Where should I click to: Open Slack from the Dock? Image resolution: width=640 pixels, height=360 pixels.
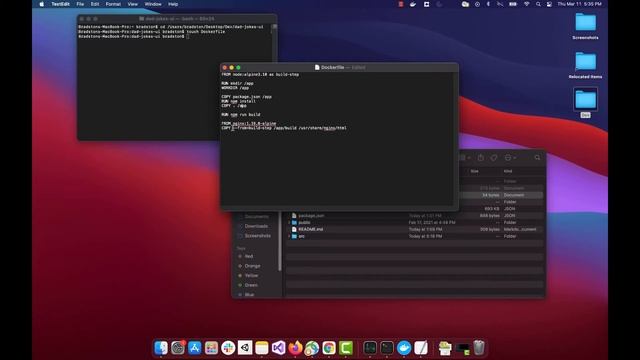click(x=228, y=348)
